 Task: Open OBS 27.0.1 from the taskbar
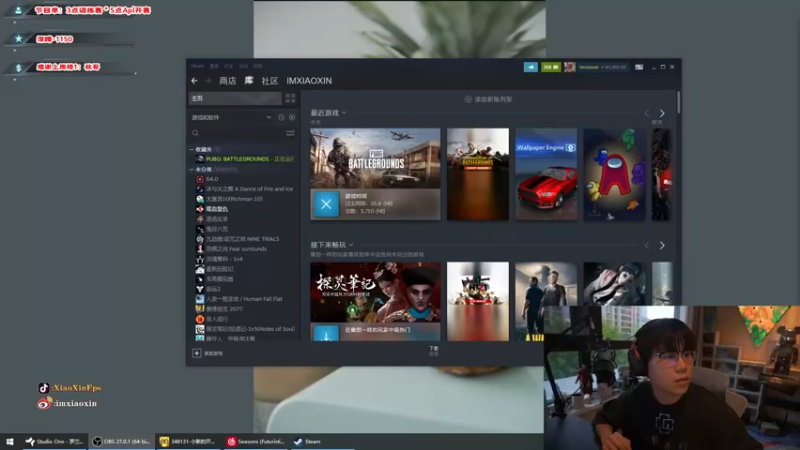click(121, 442)
